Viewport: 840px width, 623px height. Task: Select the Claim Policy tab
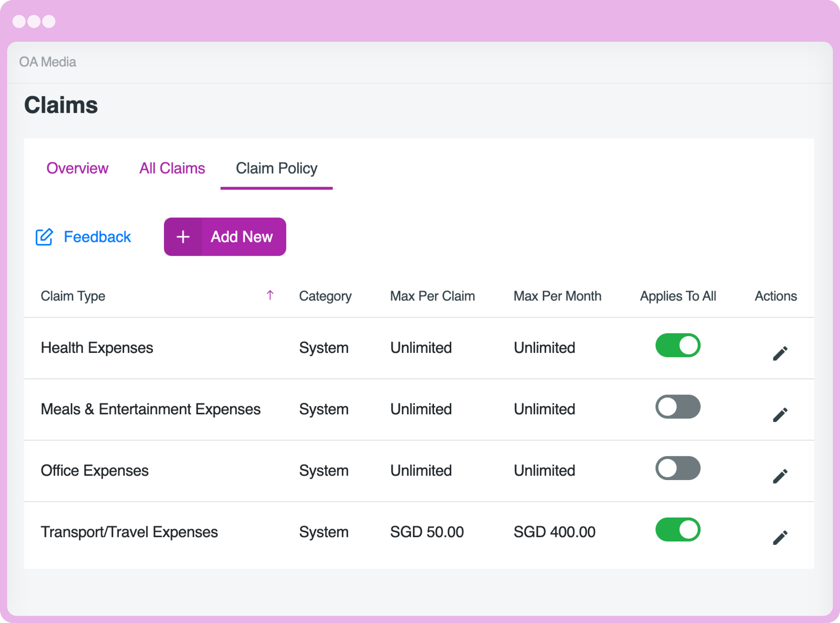[276, 168]
